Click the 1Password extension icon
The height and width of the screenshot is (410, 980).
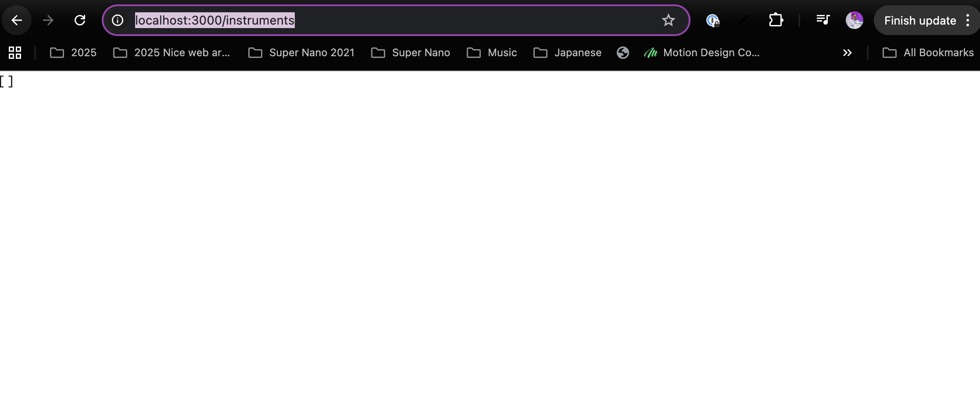coord(713,20)
